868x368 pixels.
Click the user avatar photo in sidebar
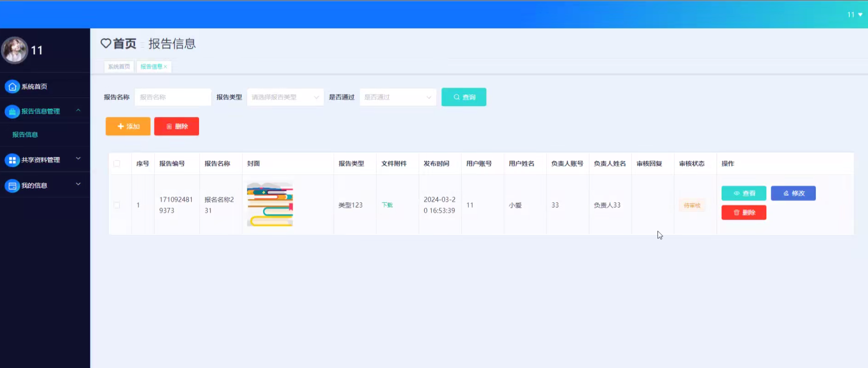click(x=15, y=50)
